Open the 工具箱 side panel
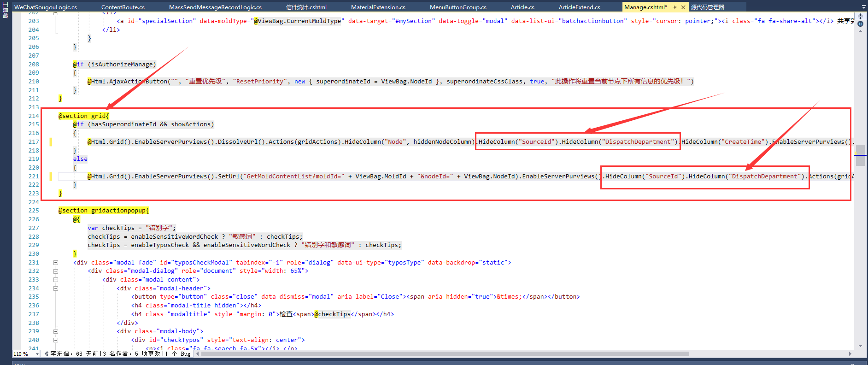This screenshot has width=868, height=365. (x=6, y=10)
